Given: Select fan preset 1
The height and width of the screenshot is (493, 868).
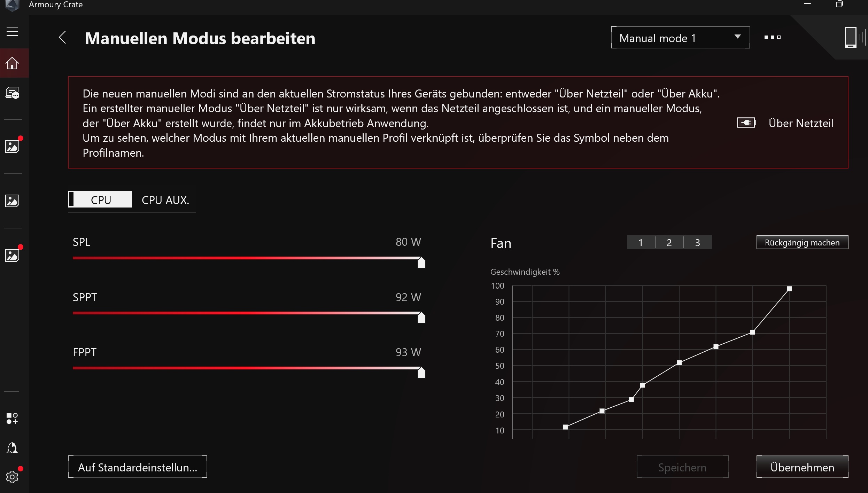Looking at the screenshot, I should click(641, 243).
